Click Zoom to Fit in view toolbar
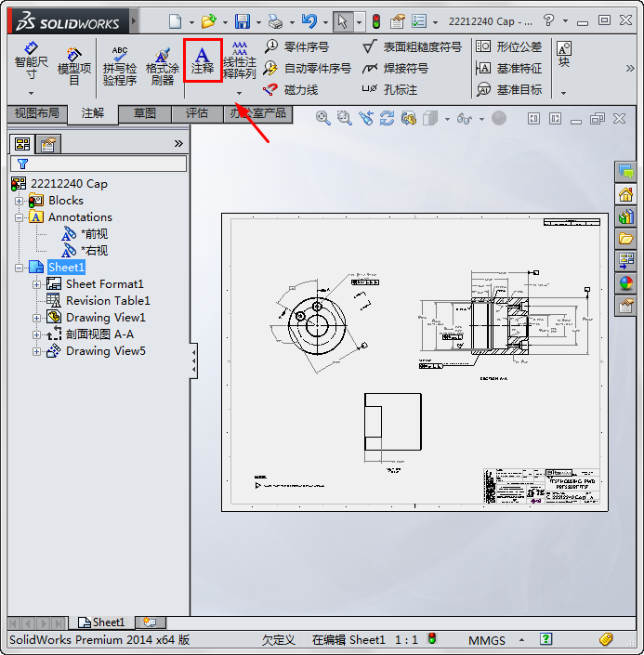This screenshot has width=644, height=655. coord(323,118)
